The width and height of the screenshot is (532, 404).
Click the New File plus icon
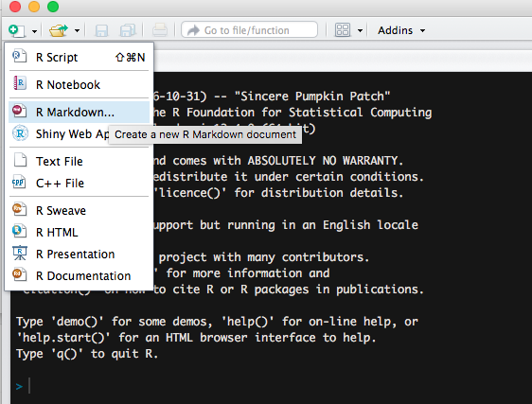point(17,30)
